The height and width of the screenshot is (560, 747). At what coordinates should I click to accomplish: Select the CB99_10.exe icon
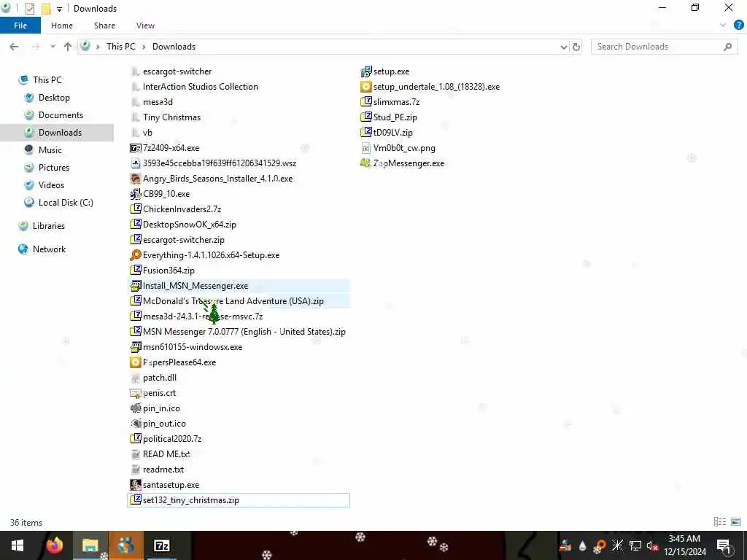click(136, 194)
